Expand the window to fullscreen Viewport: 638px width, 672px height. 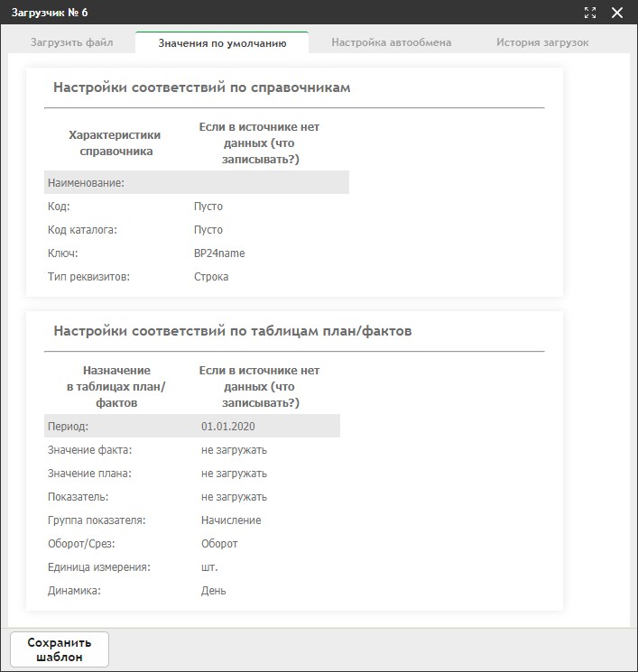[590, 13]
